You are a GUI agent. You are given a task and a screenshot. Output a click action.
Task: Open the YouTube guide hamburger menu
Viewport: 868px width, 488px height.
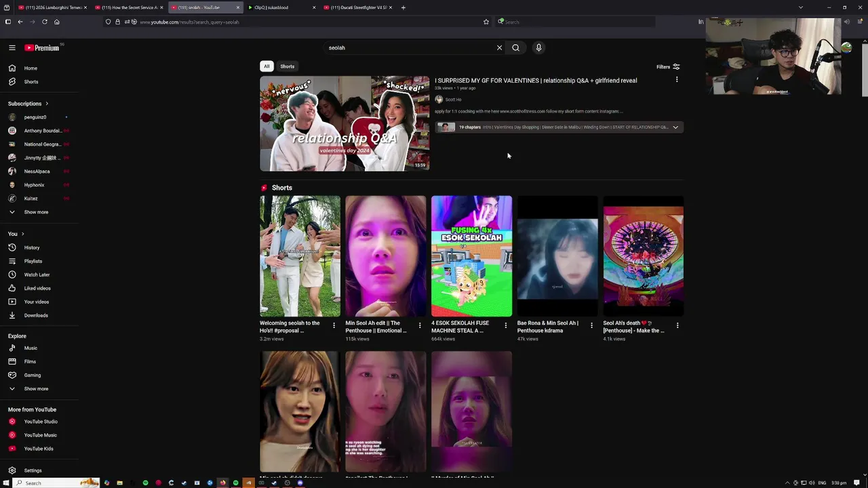(12, 47)
